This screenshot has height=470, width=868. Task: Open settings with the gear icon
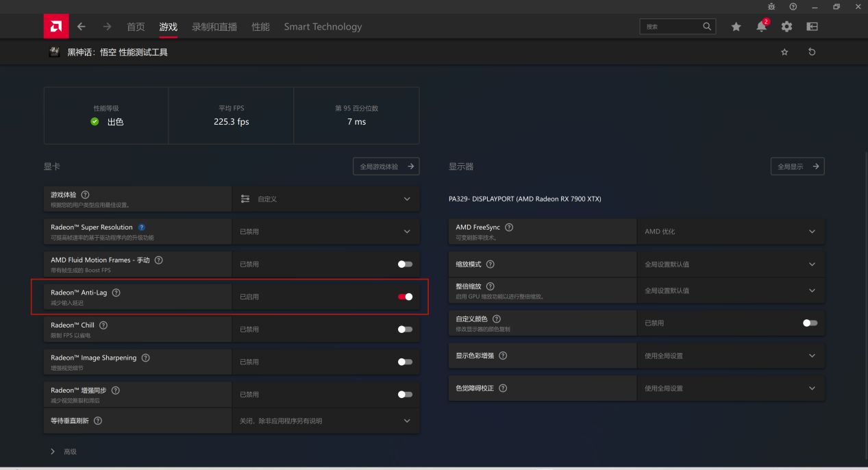[x=786, y=27]
